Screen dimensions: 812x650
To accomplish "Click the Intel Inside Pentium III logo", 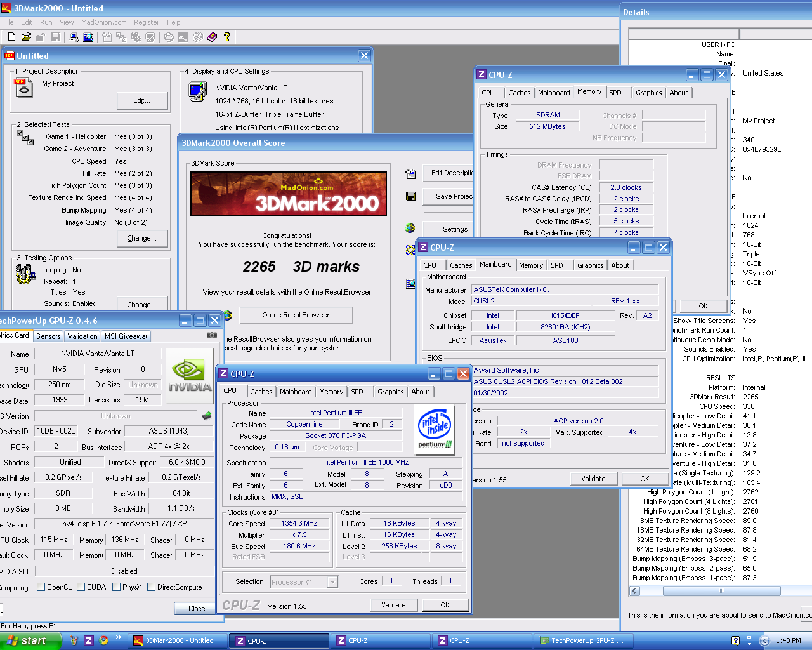I will (435, 430).
